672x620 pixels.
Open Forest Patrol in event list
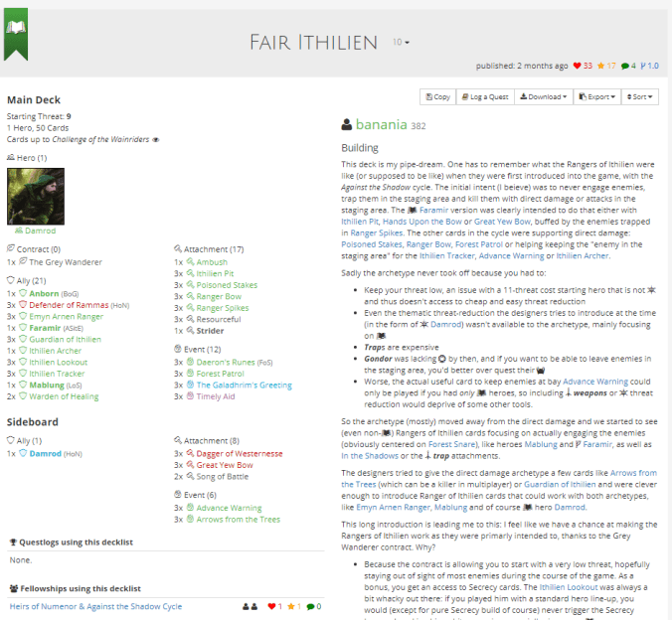click(220, 374)
